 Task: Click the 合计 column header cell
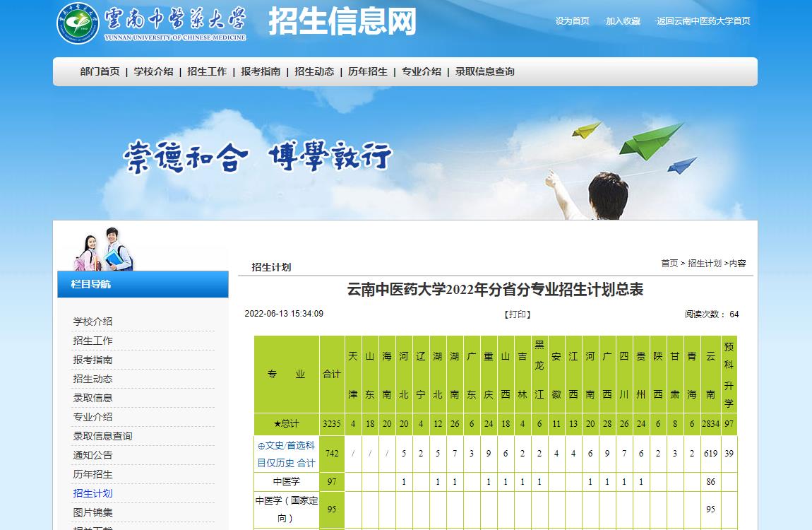click(x=332, y=374)
